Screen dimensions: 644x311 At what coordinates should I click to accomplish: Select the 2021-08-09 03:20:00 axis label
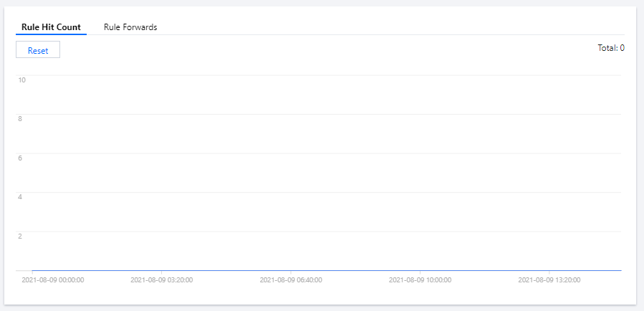click(x=161, y=280)
